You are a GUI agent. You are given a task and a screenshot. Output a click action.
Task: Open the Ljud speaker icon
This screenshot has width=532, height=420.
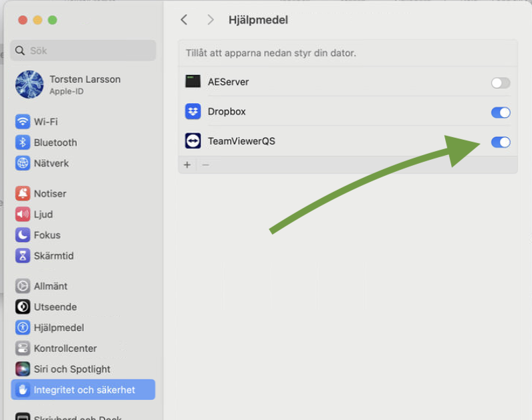(x=23, y=214)
